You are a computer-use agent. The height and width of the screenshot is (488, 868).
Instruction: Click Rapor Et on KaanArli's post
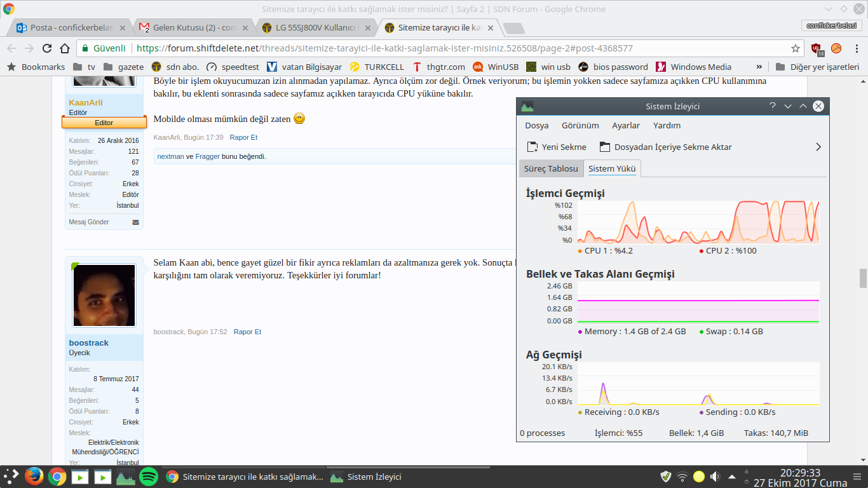tap(243, 137)
